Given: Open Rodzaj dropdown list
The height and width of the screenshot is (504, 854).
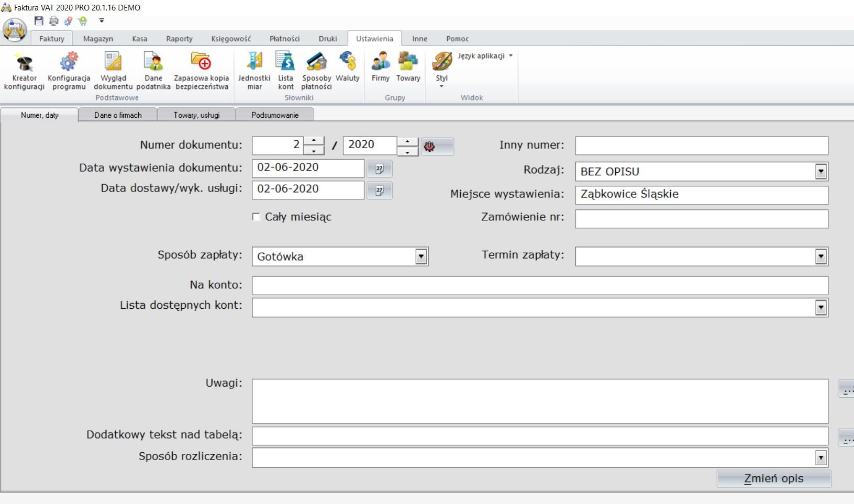Looking at the screenshot, I should pos(820,172).
